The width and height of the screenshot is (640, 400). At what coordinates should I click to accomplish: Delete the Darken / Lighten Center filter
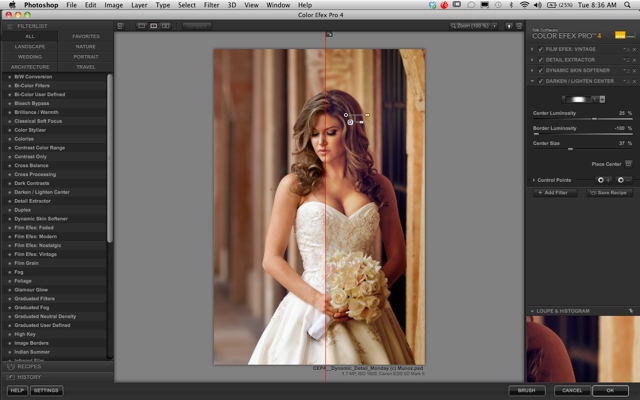(634, 81)
